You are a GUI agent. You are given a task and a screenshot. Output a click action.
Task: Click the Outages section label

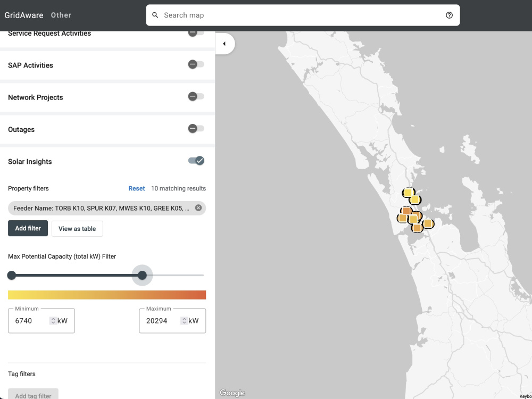[21, 129]
